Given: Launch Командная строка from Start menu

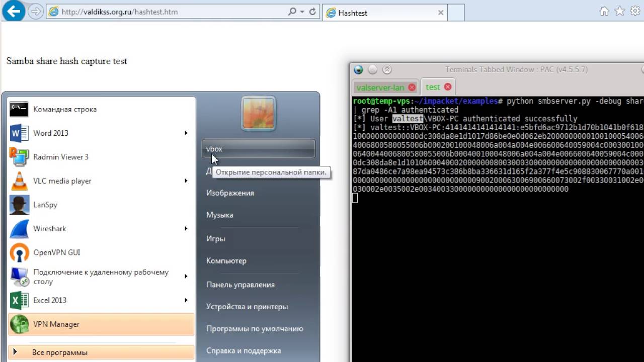Looking at the screenshot, I should [102, 109].
